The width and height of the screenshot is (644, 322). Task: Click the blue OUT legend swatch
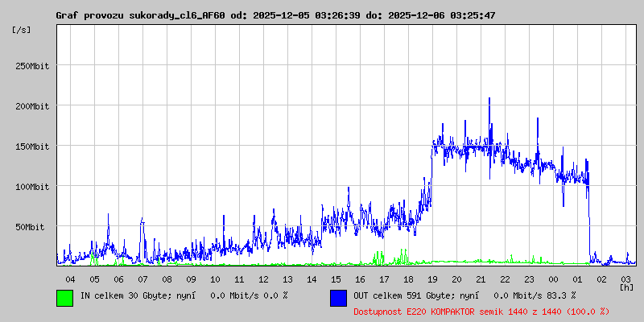click(338, 297)
